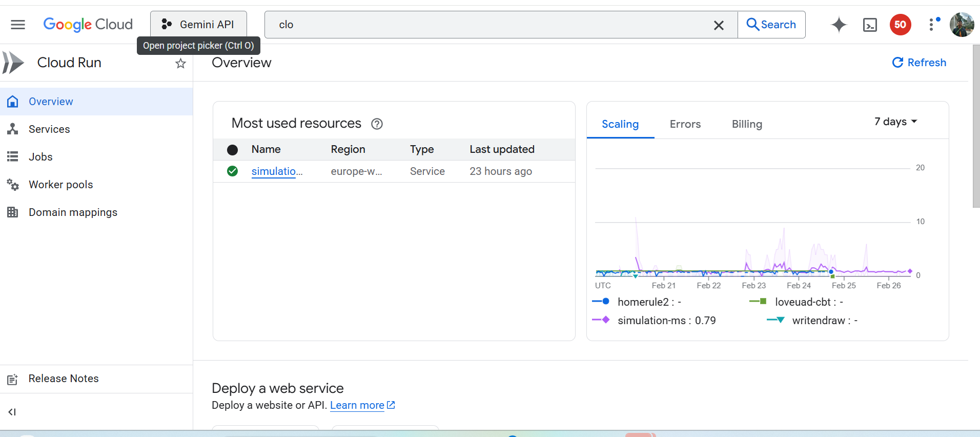Image resolution: width=980 pixels, height=437 pixels.
Task: Open the Gemini AI sparkle assistant
Action: point(839,25)
